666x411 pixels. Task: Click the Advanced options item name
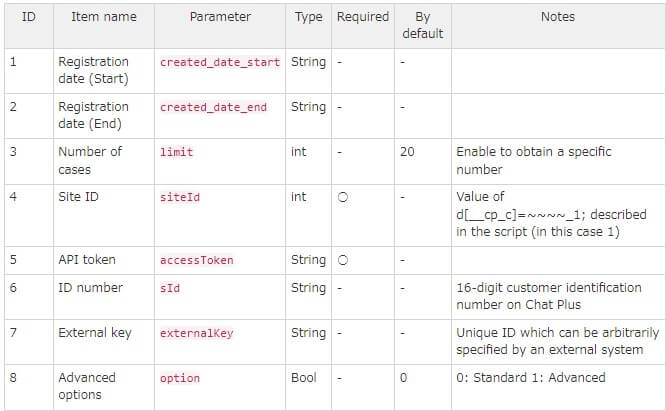[87, 386]
